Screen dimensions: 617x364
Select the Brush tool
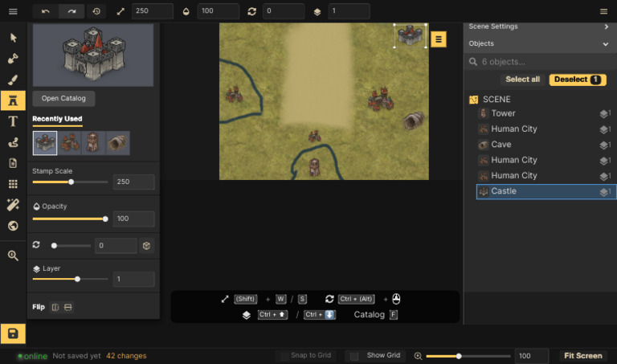point(13,80)
